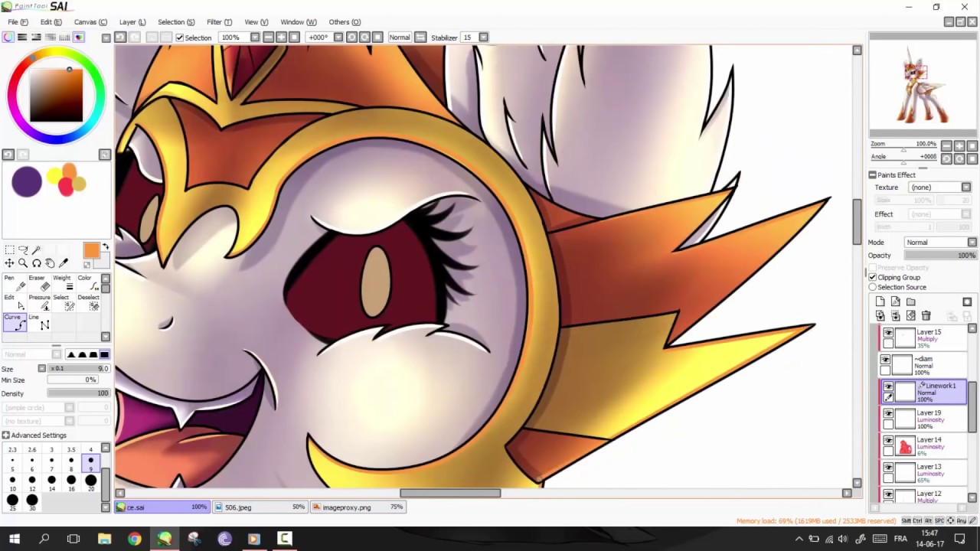This screenshot has width=980, height=551.
Task: Click the Normal view mode button in toolbar
Action: (399, 37)
